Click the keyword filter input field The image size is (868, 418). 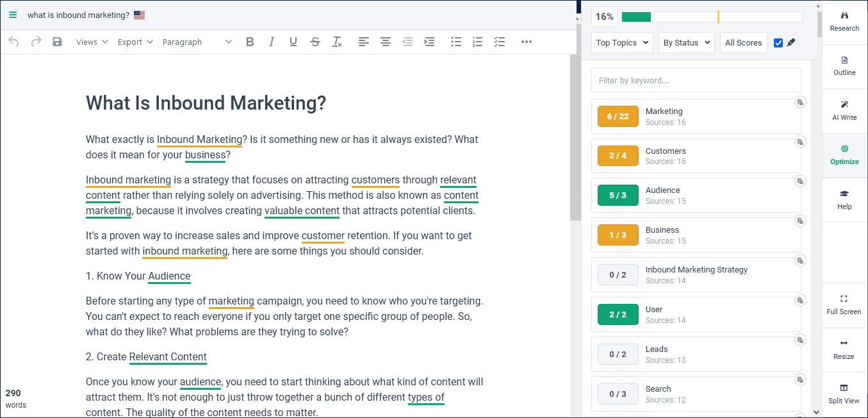click(x=696, y=80)
